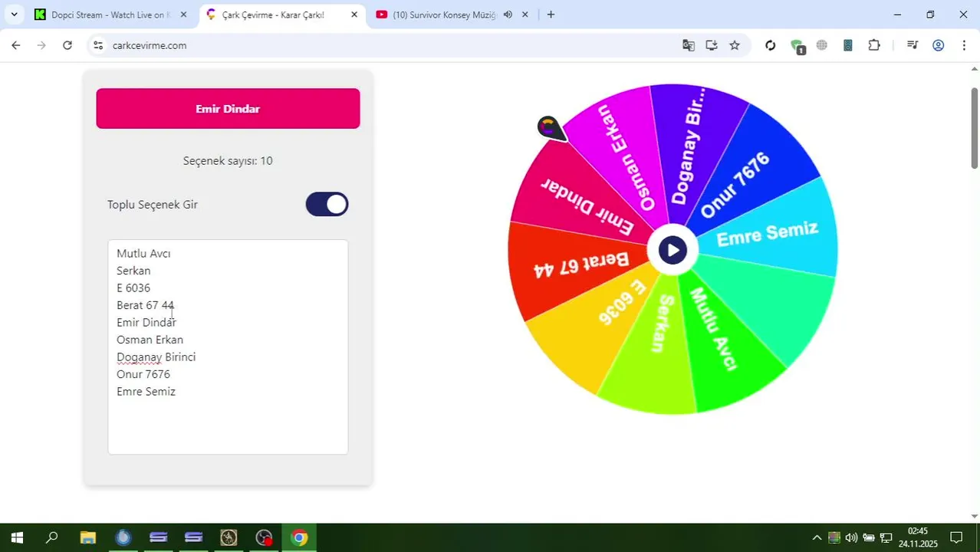Screen dimensions: 980x552
Task: Click inside the options list text area
Action: [x=228, y=347]
